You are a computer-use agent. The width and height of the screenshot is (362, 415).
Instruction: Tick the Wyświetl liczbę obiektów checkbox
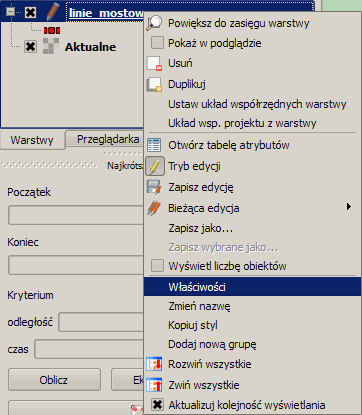pos(157,266)
